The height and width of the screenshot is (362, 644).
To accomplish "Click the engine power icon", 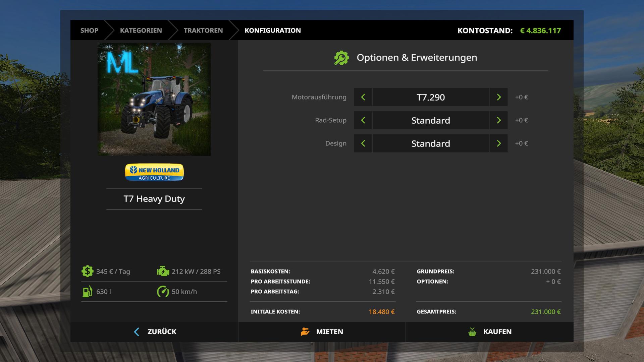I will [x=163, y=271].
